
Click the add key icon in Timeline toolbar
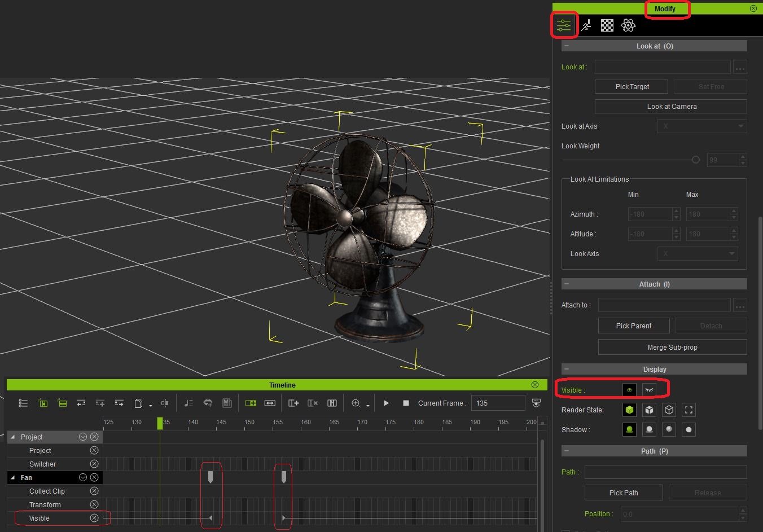[100, 403]
